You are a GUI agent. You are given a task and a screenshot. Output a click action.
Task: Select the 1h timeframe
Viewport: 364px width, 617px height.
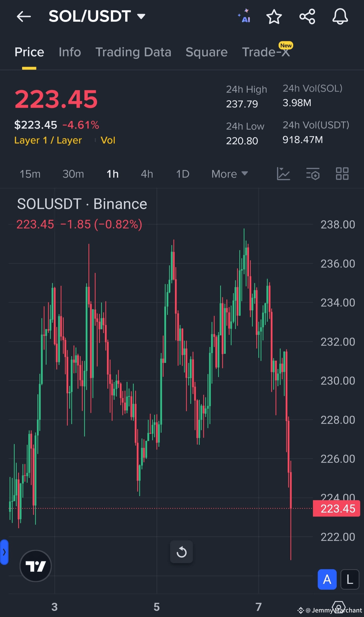(112, 174)
